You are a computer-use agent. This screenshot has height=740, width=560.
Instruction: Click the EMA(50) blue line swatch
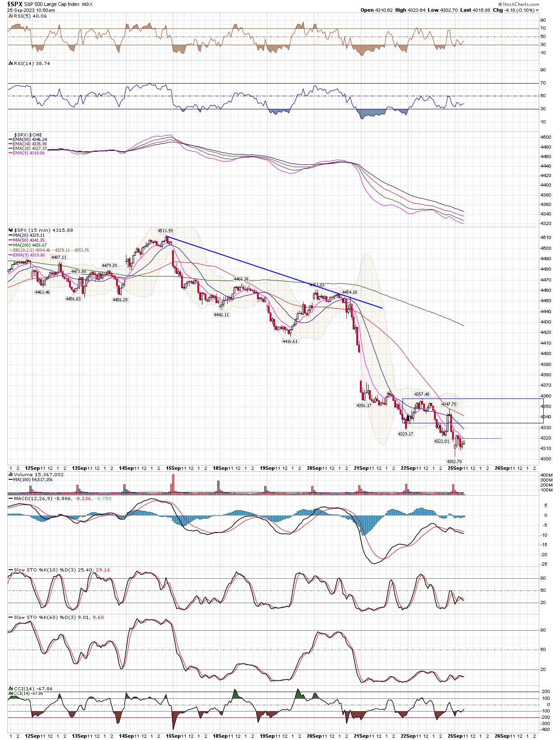(x=10, y=140)
